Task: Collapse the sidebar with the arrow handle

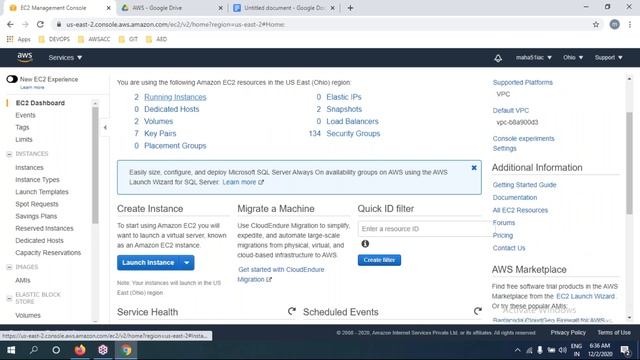Action: 105,127
